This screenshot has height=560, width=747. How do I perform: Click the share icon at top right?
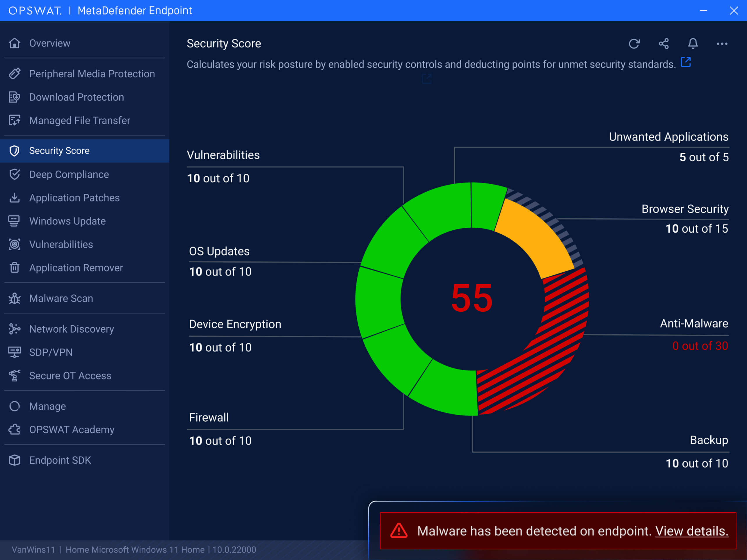click(664, 44)
